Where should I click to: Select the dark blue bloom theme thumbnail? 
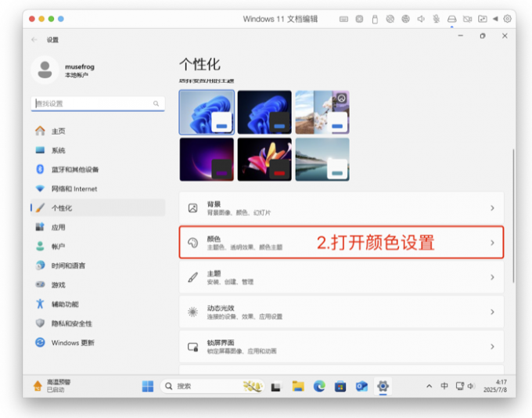[x=264, y=112]
